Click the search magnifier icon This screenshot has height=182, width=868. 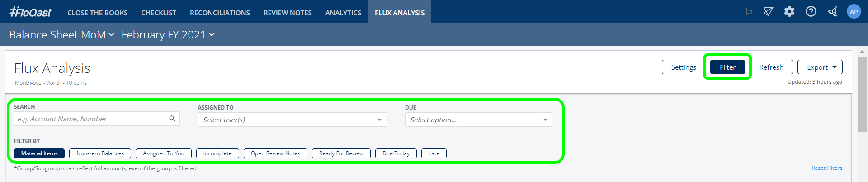point(172,119)
